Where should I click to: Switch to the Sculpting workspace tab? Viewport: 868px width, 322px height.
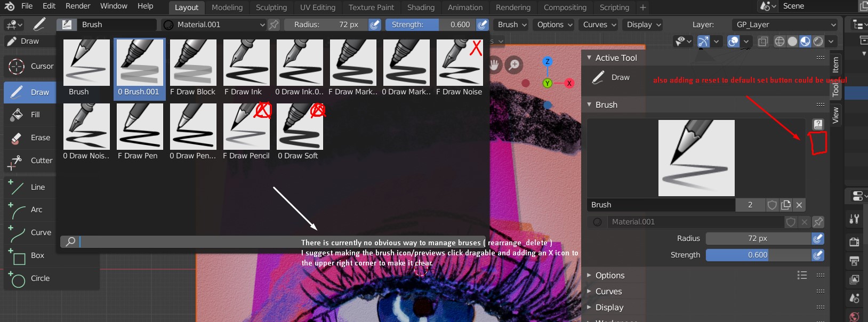271,7
